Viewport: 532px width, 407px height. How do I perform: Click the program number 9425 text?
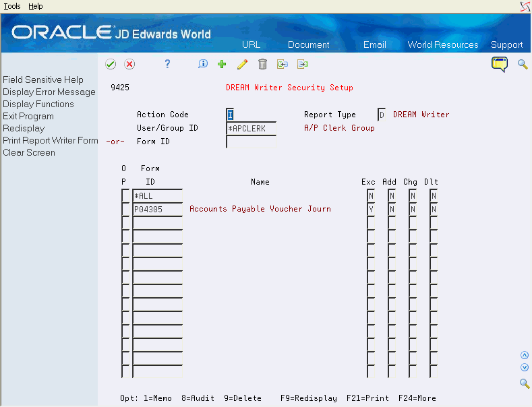[x=120, y=88]
